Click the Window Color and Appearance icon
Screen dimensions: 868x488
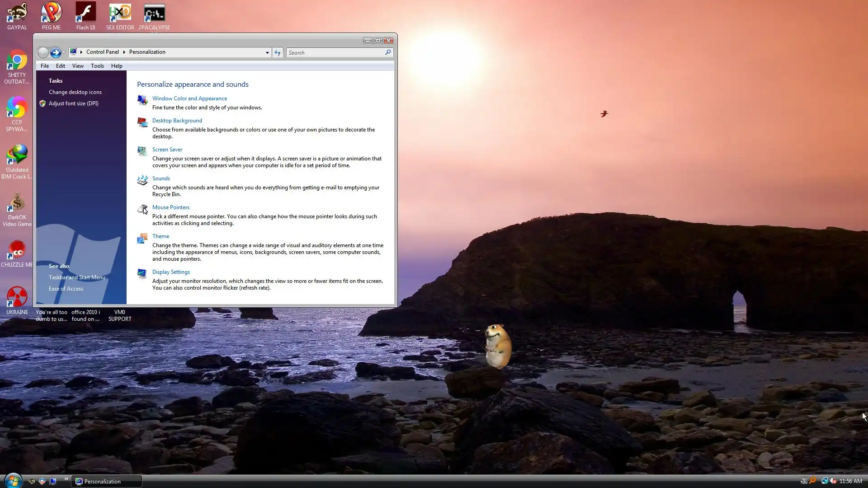pos(142,100)
